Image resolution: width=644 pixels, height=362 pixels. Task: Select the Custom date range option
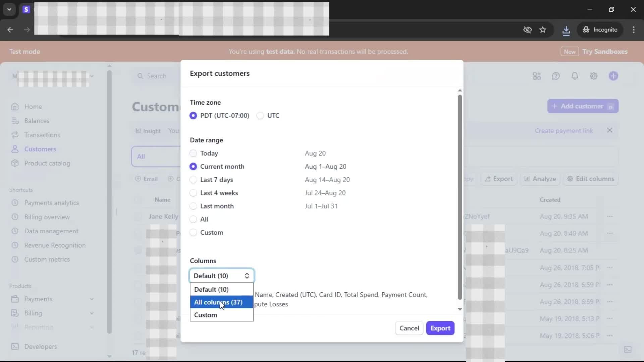point(193,233)
